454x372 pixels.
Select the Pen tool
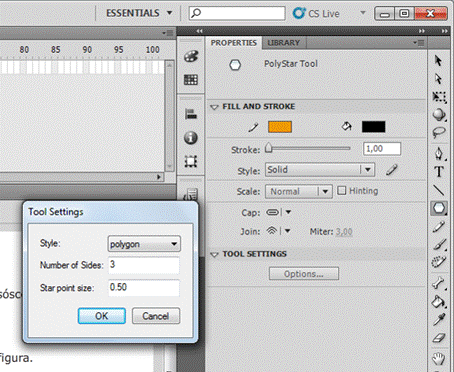point(439,154)
